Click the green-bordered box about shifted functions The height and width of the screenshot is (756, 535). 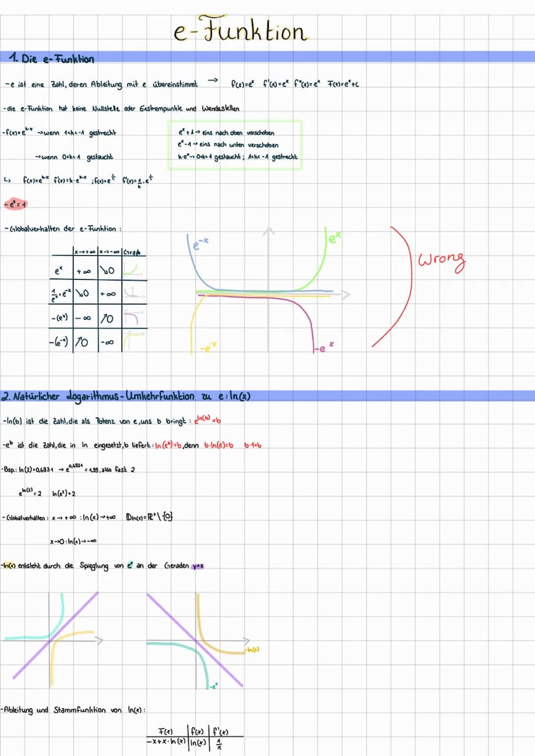coord(235,145)
